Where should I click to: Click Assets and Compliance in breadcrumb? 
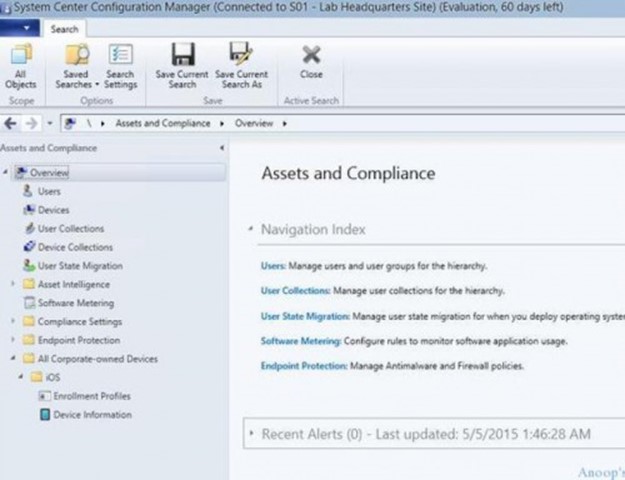coord(163,124)
